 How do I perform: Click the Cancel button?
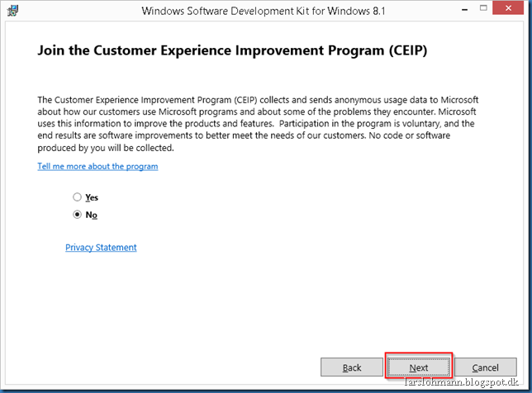(486, 367)
